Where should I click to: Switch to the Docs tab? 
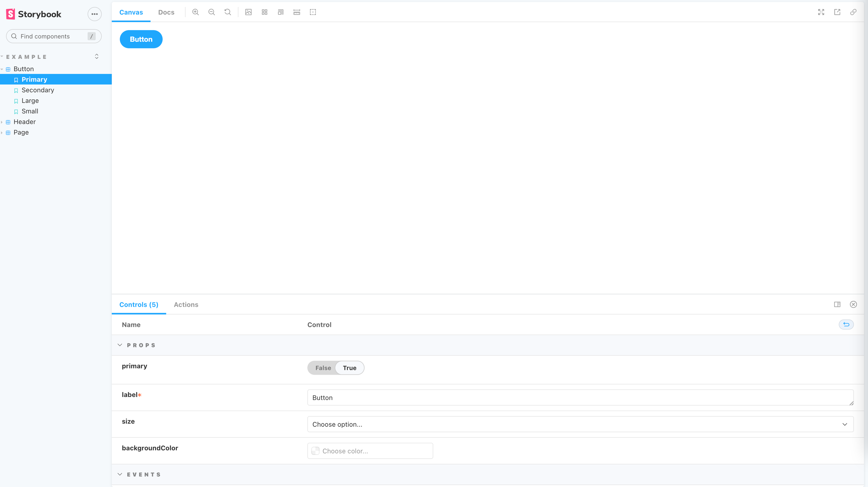point(166,12)
